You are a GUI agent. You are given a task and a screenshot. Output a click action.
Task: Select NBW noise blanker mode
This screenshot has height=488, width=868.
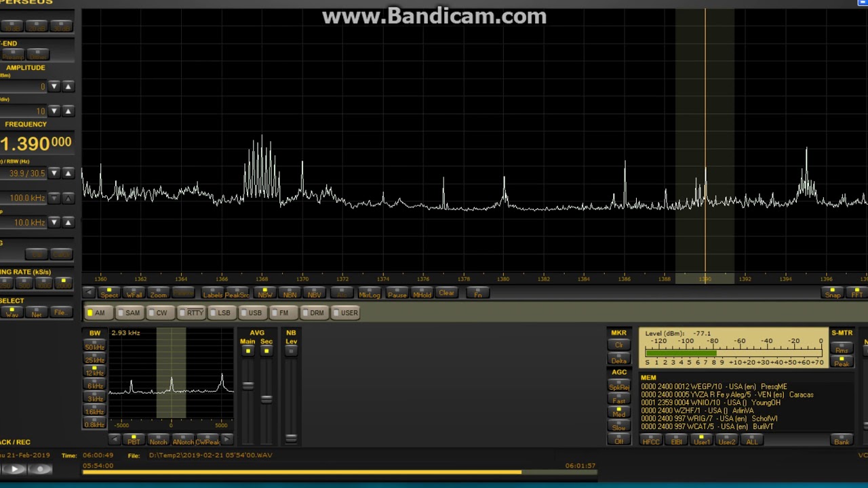(x=264, y=293)
